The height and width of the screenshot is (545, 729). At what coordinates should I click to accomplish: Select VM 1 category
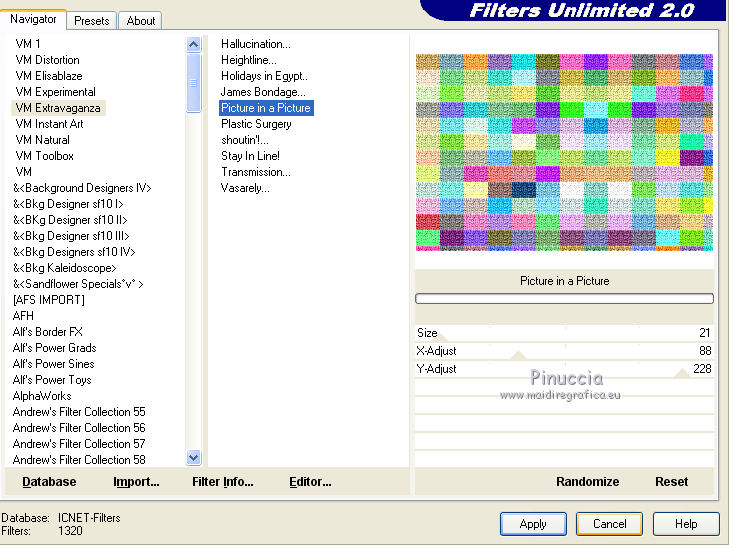pyautogui.click(x=28, y=44)
